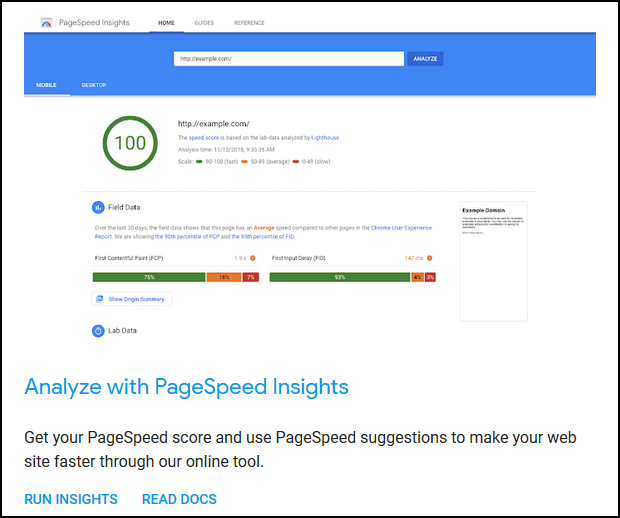620x518 pixels.
Task: Click the green 90-100 fast scale marker
Action: click(x=199, y=161)
